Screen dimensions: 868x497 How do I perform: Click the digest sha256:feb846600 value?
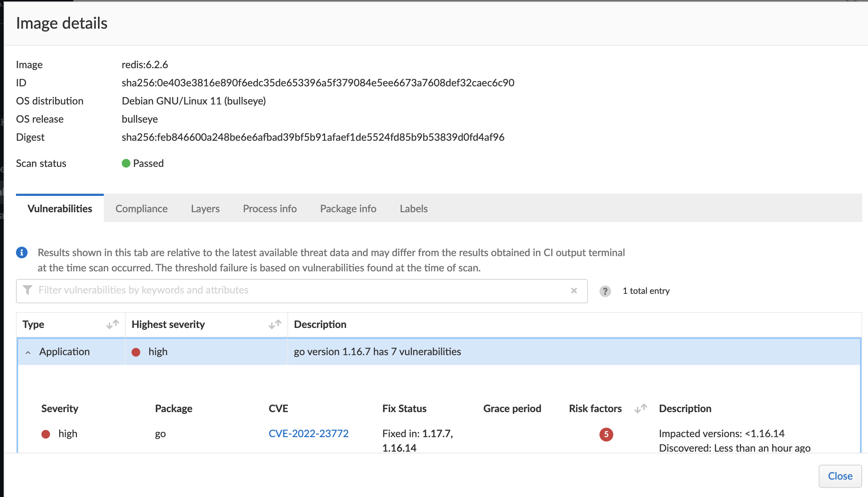tap(313, 137)
